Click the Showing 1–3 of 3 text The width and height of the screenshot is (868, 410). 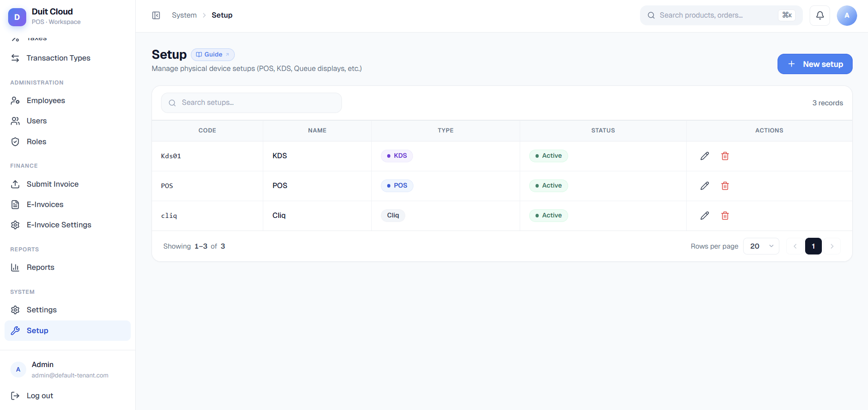point(194,246)
